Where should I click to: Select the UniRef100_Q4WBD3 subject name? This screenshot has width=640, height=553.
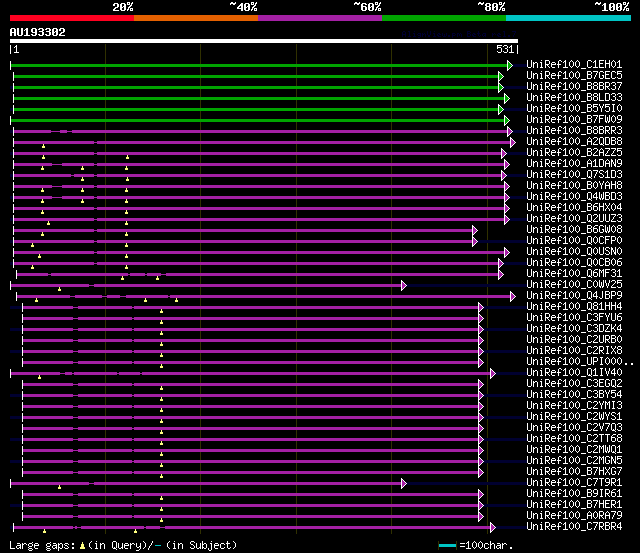tap(574, 197)
